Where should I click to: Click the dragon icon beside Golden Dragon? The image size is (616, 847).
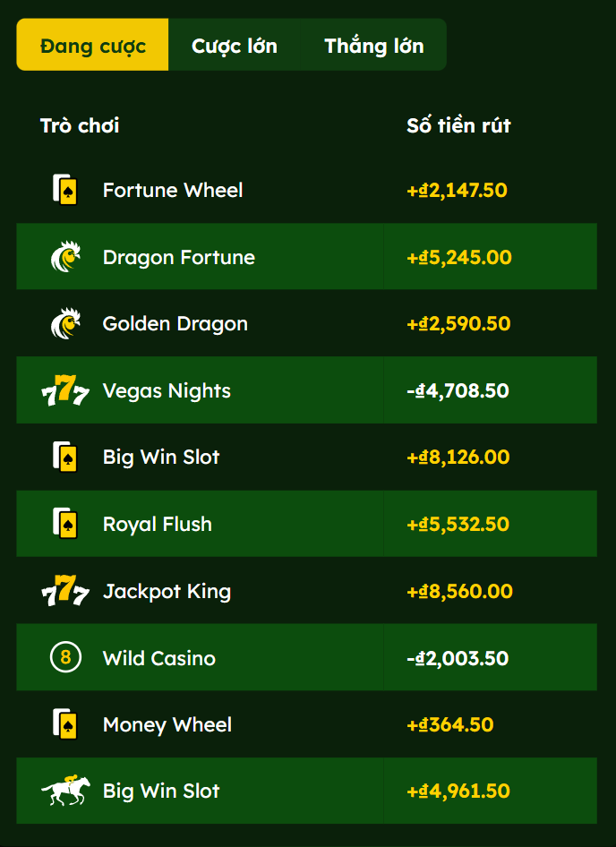[x=65, y=323]
